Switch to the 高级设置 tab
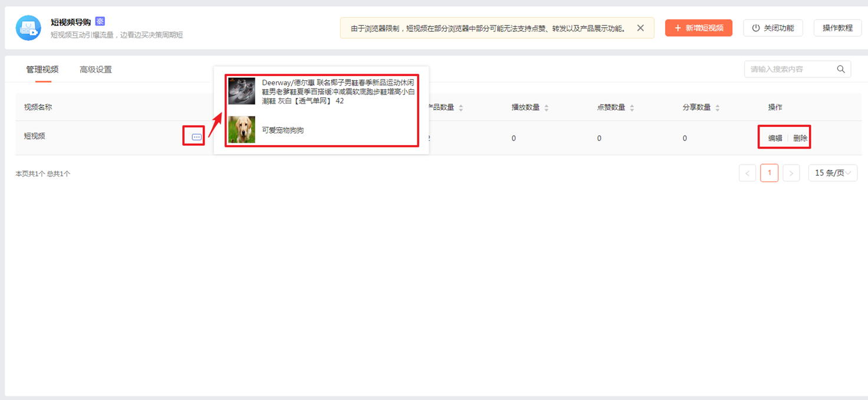 (x=96, y=70)
